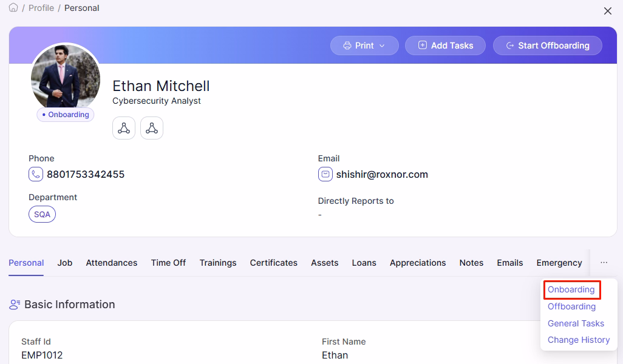Open the overflow (...) tabs menu
Viewport: 623px width, 364px height.
(604, 263)
